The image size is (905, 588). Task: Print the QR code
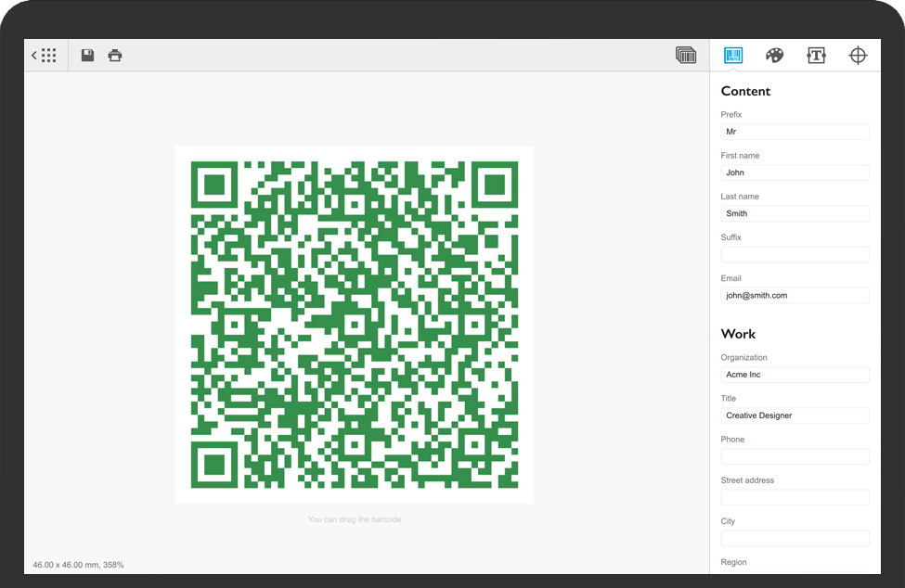(115, 56)
